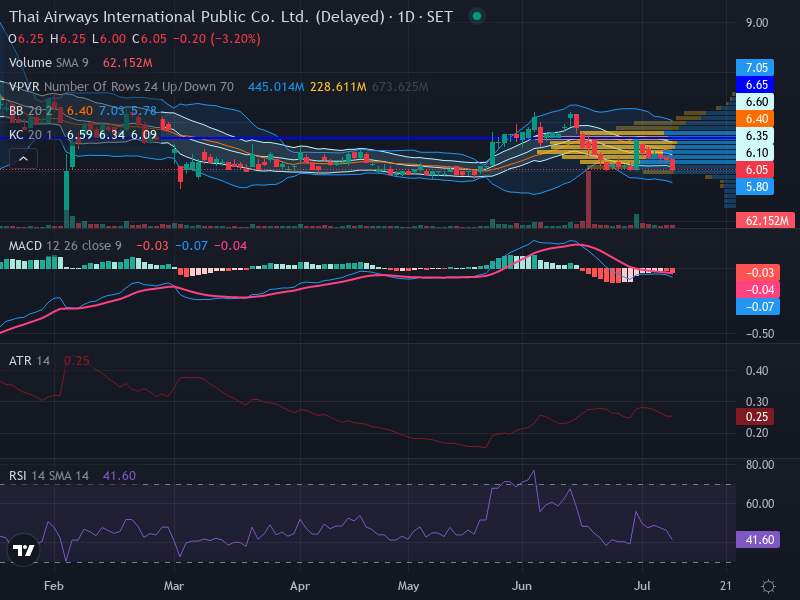The height and width of the screenshot is (600, 800).
Task: Click the 7.05 price label on axis
Action: click(x=755, y=68)
